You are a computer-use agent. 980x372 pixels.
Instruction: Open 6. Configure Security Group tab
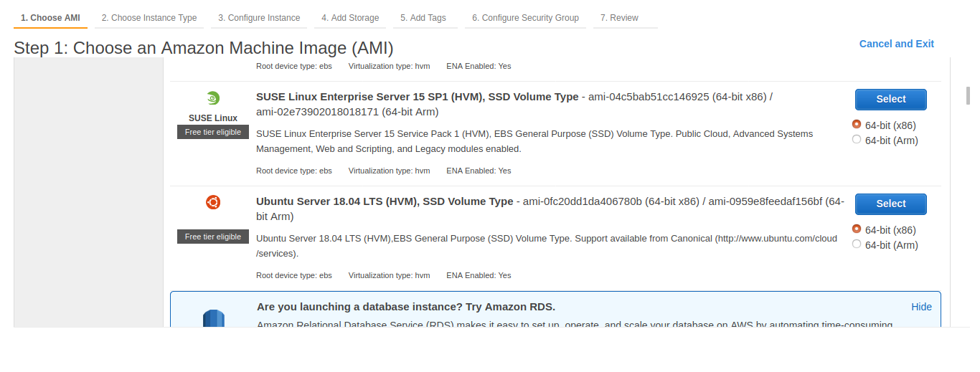click(525, 18)
